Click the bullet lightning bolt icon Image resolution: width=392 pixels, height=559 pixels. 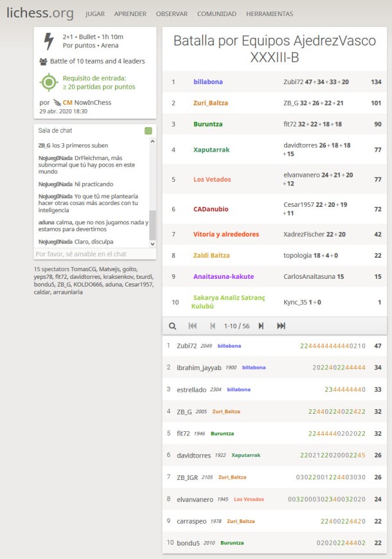[49, 41]
